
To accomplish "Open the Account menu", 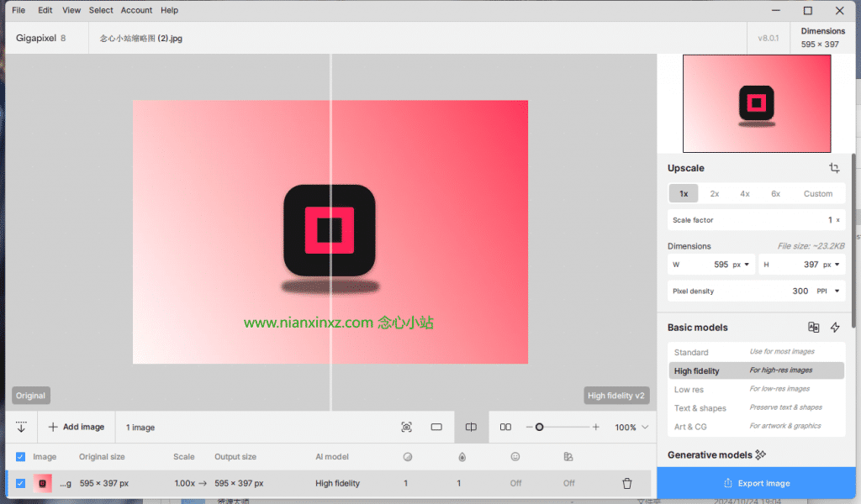I will click(137, 10).
